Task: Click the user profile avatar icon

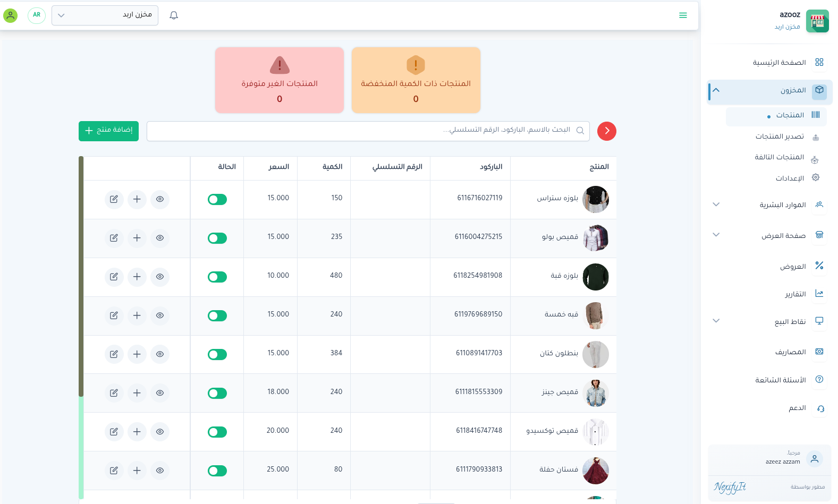Action: [x=11, y=15]
